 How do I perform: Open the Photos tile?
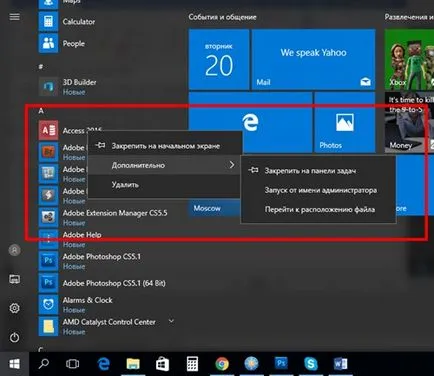[345, 123]
